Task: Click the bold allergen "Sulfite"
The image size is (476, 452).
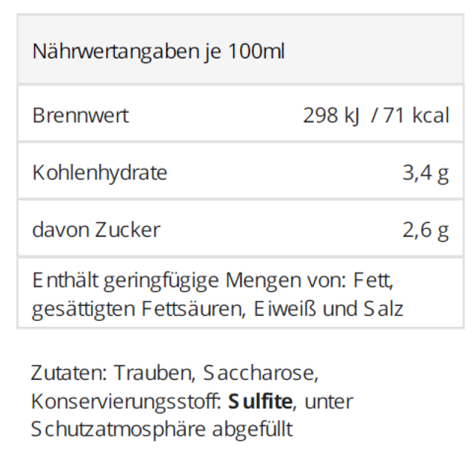Action: click(x=260, y=401)
